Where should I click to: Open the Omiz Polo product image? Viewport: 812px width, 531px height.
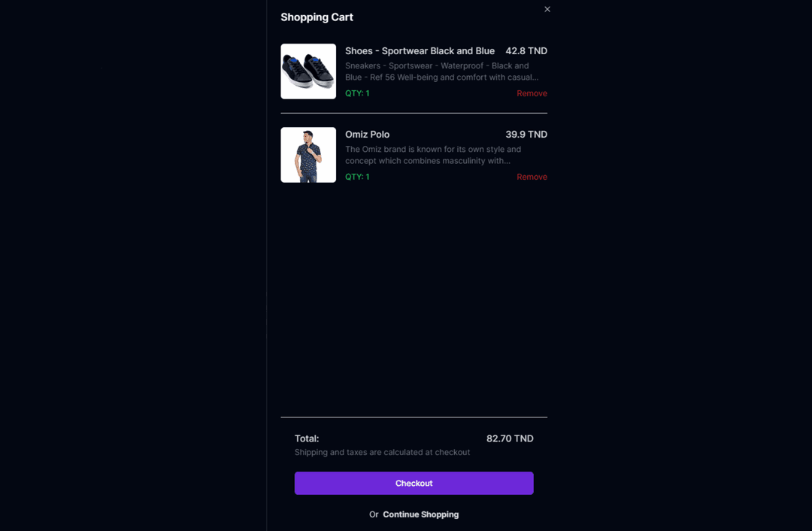[x=308, y=155]
